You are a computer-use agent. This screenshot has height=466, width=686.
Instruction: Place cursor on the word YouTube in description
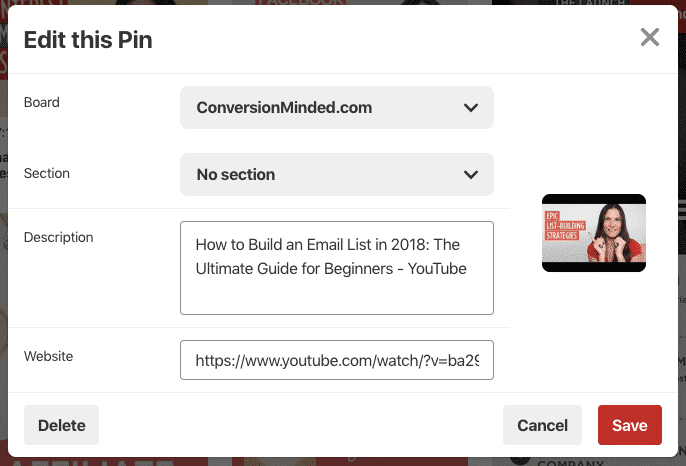pyautogui.click(x=437, y=269)
